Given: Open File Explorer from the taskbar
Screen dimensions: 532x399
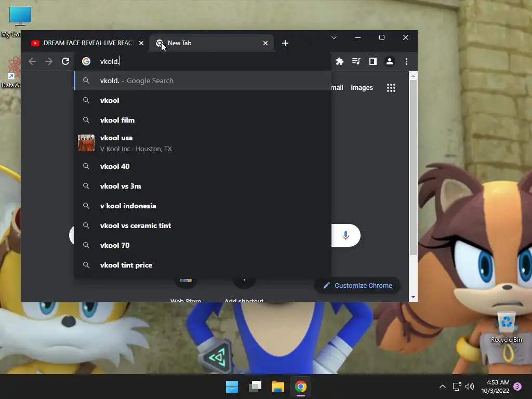Looking at the screenshot, I should (x=277, y=387).
